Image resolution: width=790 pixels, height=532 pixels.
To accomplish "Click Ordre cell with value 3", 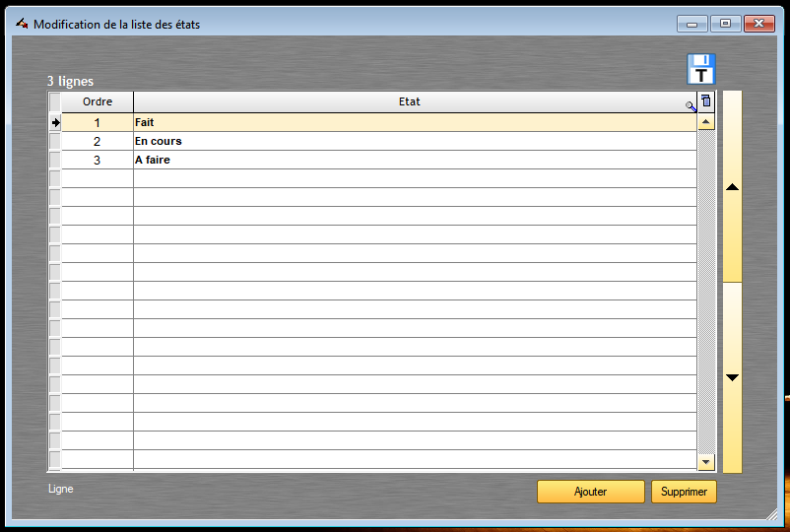I will click(x=98, y=160).
